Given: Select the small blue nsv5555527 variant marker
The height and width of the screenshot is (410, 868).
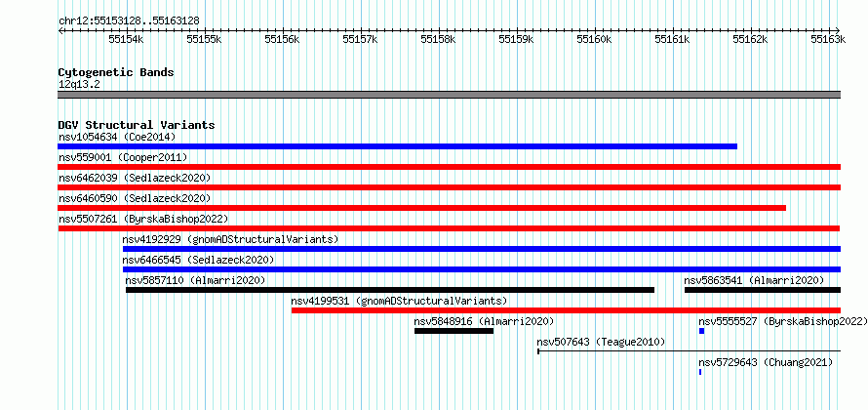Looking at the screenshot, I should click(701, 331).
